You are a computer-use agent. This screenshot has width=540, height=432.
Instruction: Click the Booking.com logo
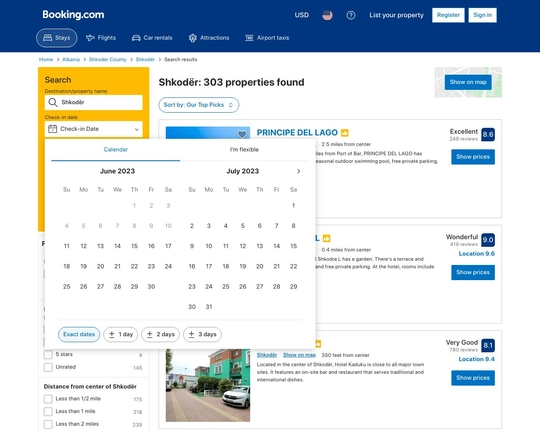[73, 14]
